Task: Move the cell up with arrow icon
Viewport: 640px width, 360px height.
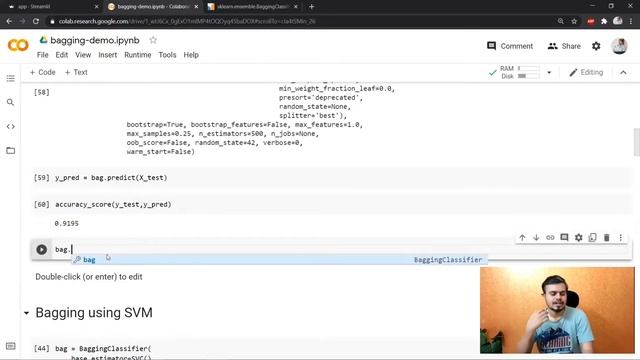Action: pos(522,238)
